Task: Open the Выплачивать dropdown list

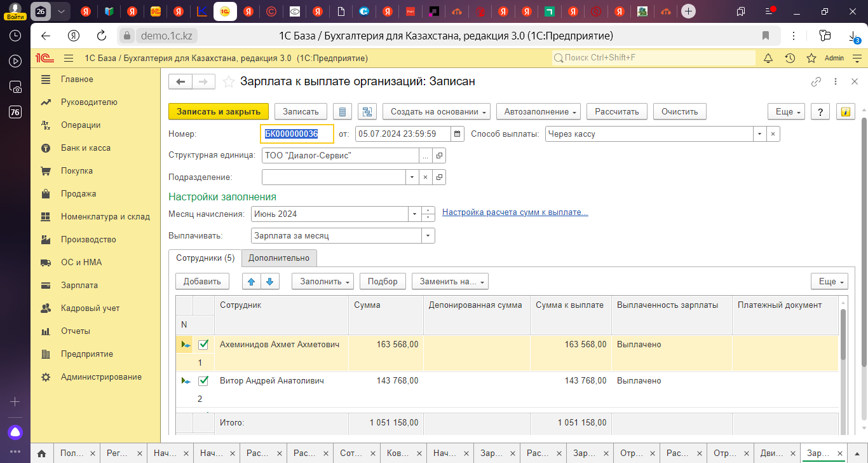Action: click(x=428, y=235)
